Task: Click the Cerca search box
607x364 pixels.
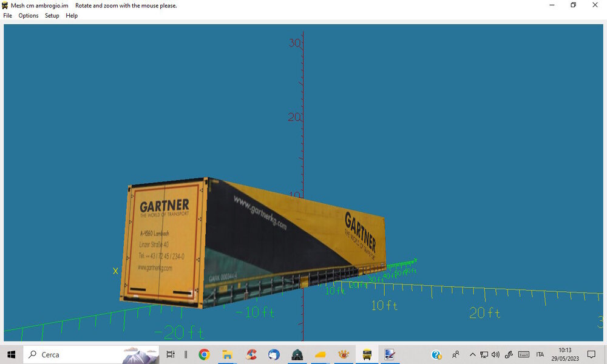Action: pos(92,355)
